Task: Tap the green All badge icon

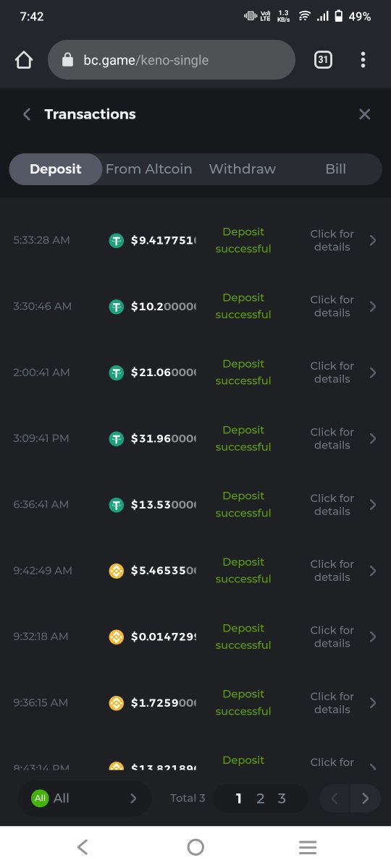Action: click(40, 798)
